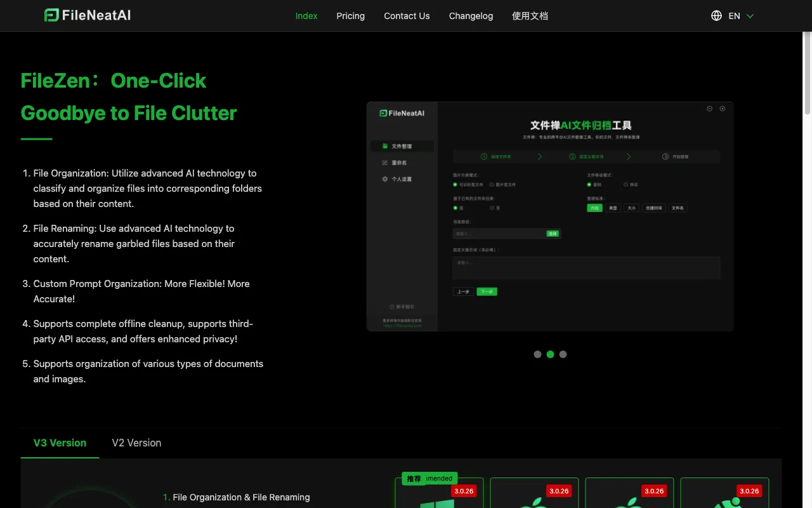Click the 个人设置 label in the preview sidebar
Viewport: 812px width, 508px height.
pos(402,179)
